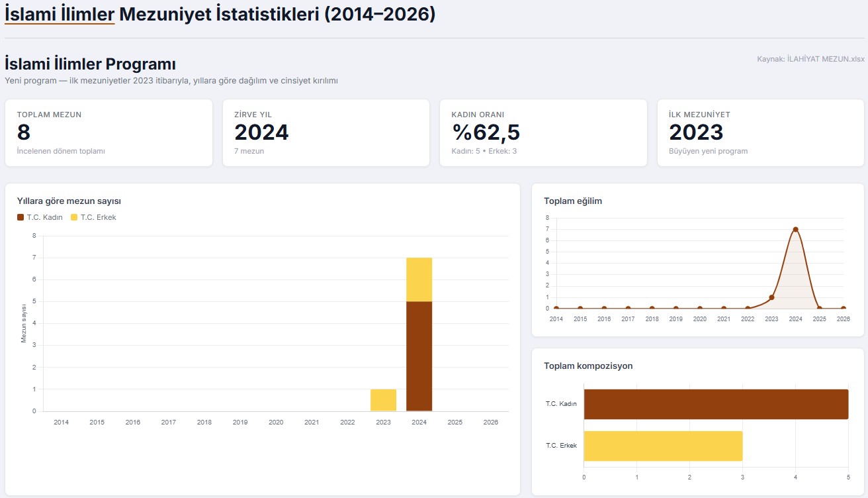Select the brown Kadın segment of the 2024 bar
This screenshot has width=868, height=498.
(419, 356)
